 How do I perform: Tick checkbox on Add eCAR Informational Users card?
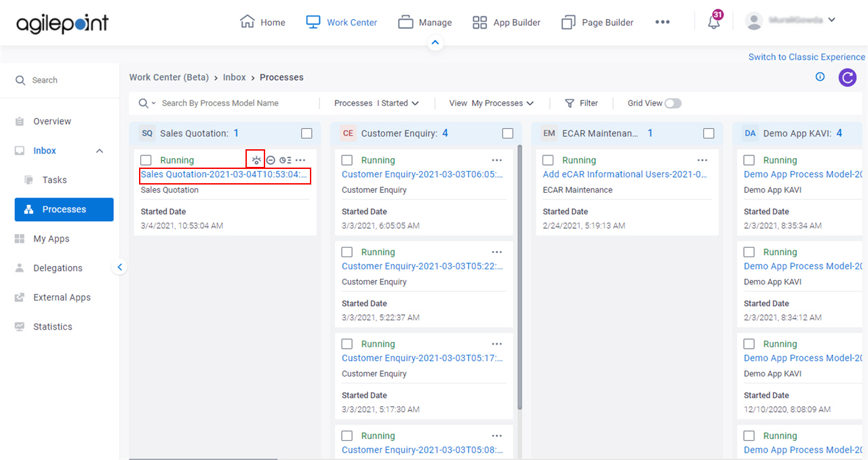pos(548,160)
